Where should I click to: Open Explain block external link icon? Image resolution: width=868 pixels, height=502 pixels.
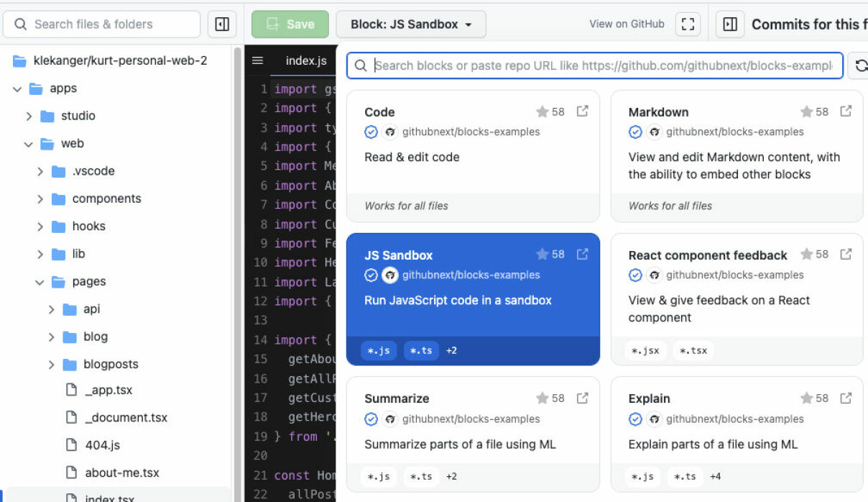click(x=846, y=398)
